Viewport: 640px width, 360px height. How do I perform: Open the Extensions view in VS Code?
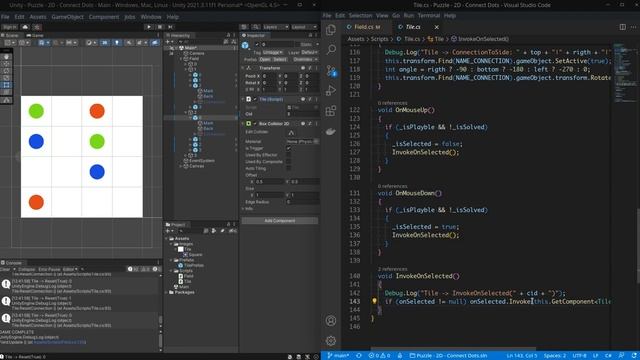pyautogui.click(x=331, y=111)
